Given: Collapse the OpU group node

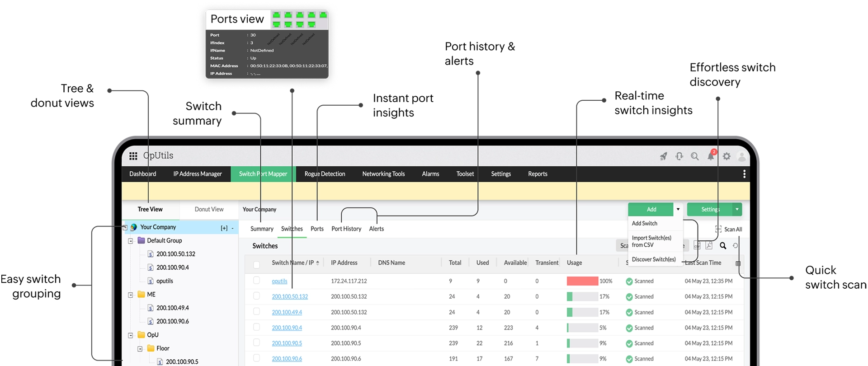Looking at the screenshot, I should coord(131,335).
